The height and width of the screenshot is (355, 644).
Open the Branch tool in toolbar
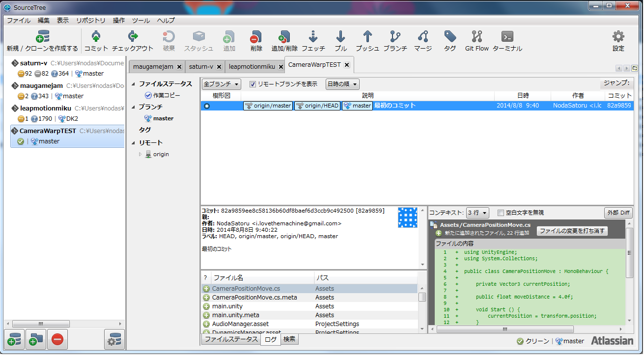[x=395, y=41]
